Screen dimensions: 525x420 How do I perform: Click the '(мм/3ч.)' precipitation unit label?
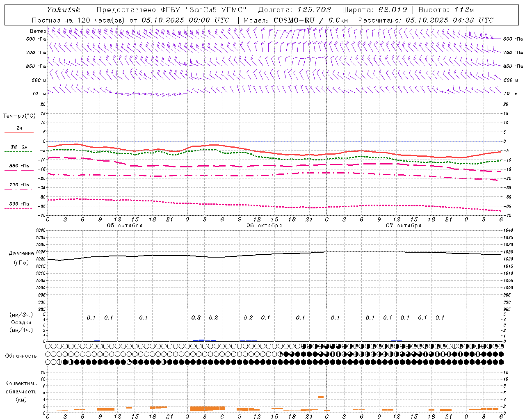click(21, 315)
